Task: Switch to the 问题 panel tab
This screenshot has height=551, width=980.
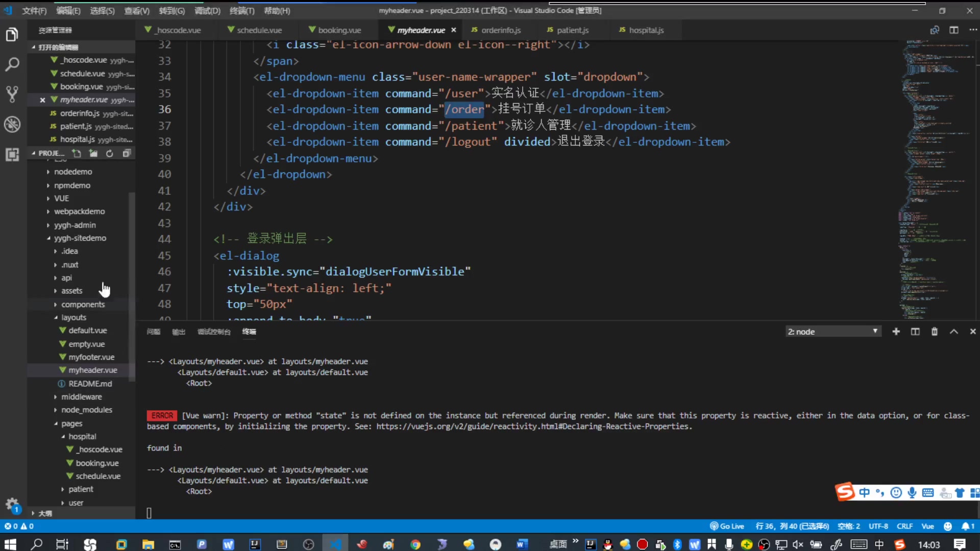Action: coord(154,332)
